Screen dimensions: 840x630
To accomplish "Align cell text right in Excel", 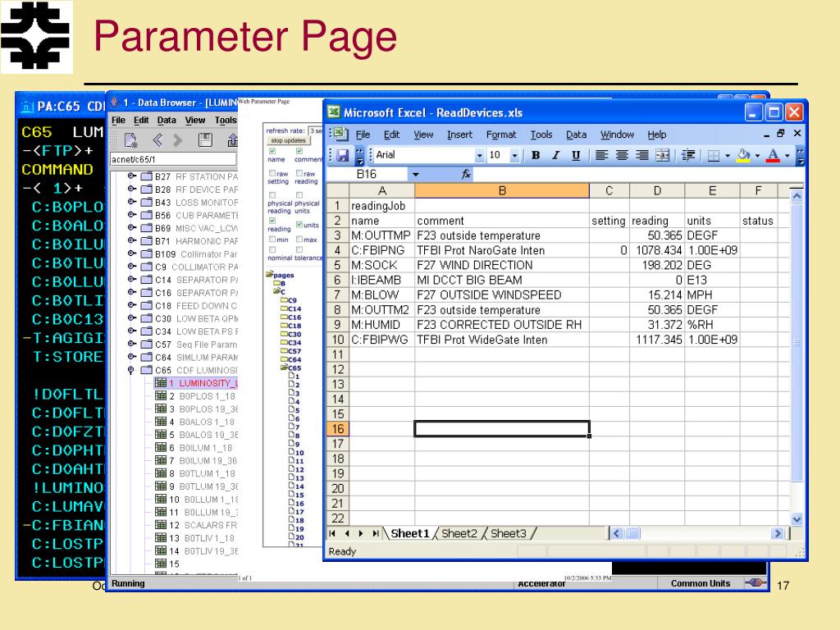I will tap(641, 155).
